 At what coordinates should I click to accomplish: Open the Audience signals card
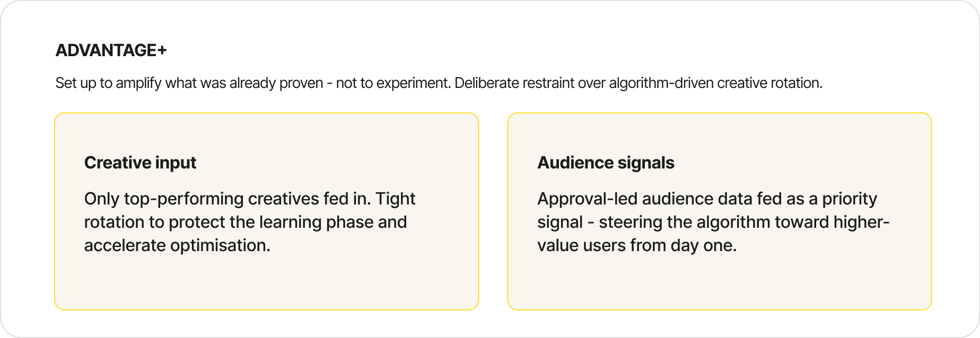720,211
